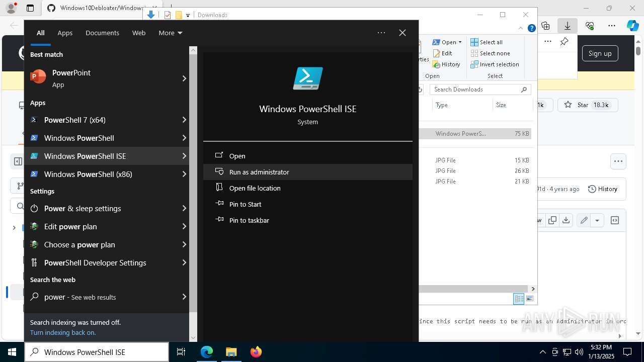Switch to the All search tab

click(x=41, y=33)
